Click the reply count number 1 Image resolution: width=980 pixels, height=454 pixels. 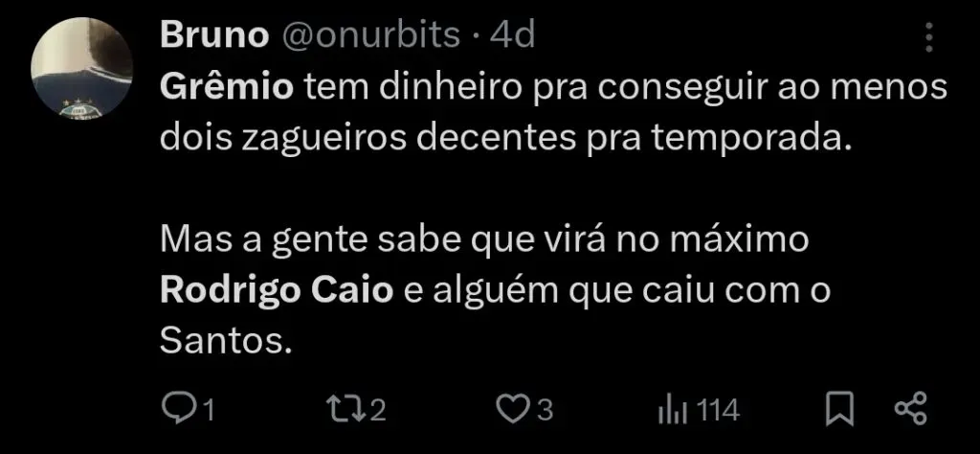[210, 411]
